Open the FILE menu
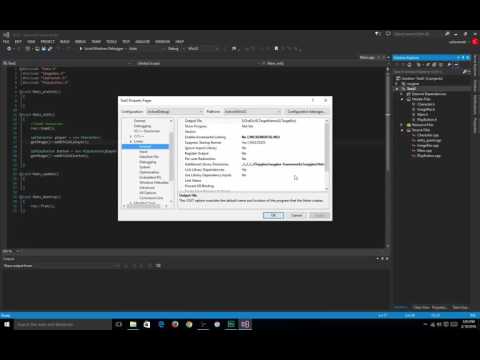Image resolution: width=480 pixels, height=360 pixels. point(6,42)
